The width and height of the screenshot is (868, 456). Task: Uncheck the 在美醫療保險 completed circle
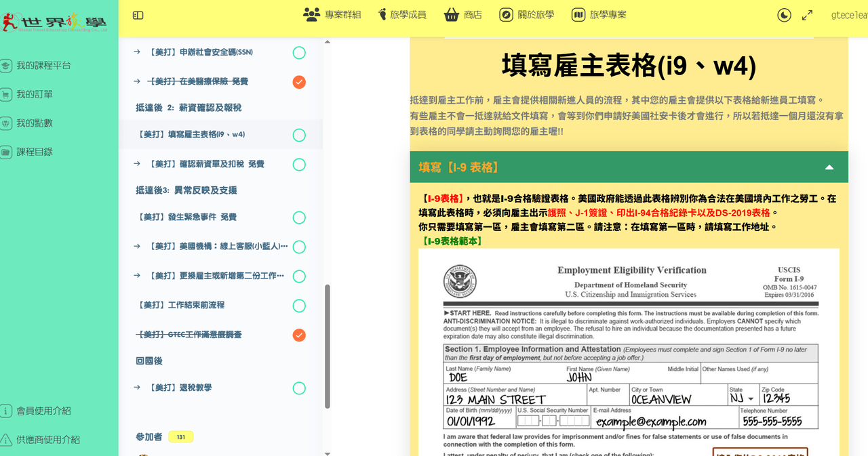click(x=299, y=82)
